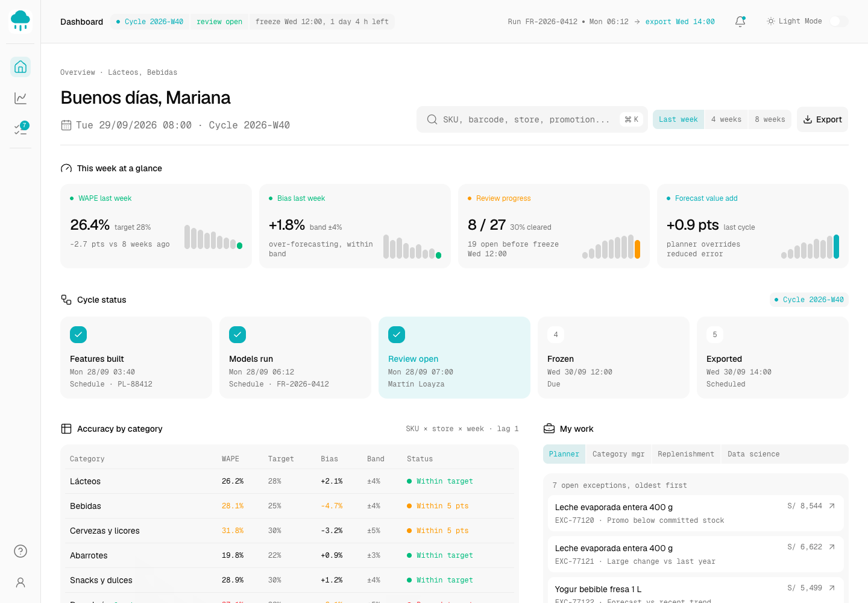Open the user profile icon

[20, 582]
